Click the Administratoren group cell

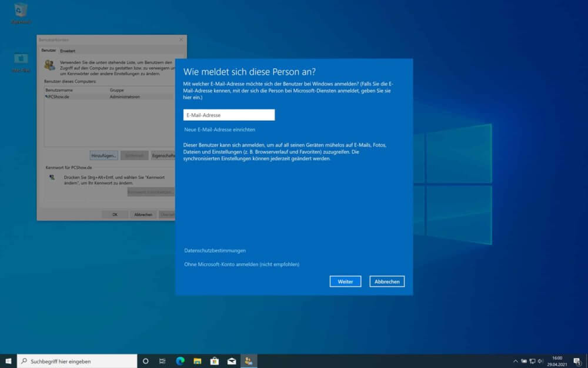[x=125, y=97]
